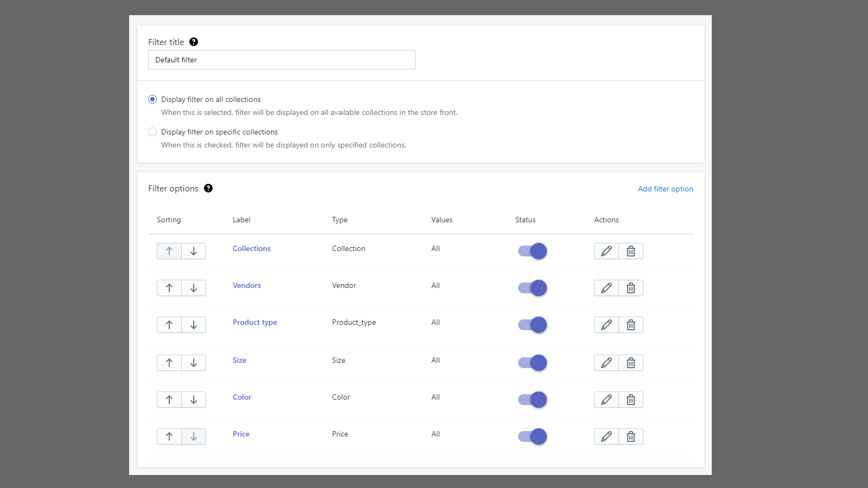This screenshot has height=488, width=868.
Task: Open the Vendors filter label link
Action: (246, 285)
